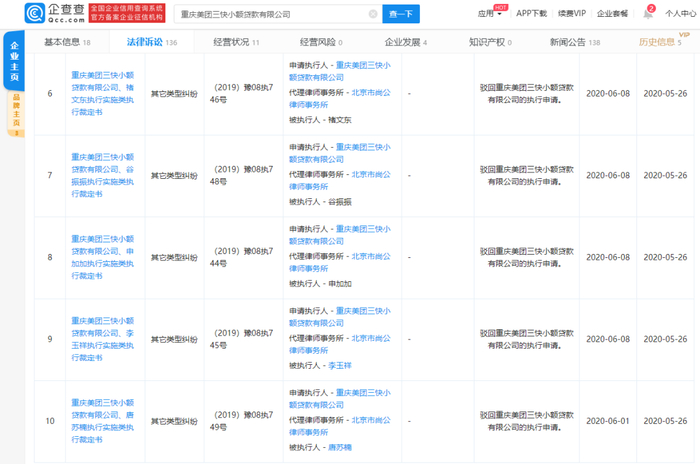Screen dimensions: 700x464
Task: Click applicant company link in row 7
Action: coord(340,153)
